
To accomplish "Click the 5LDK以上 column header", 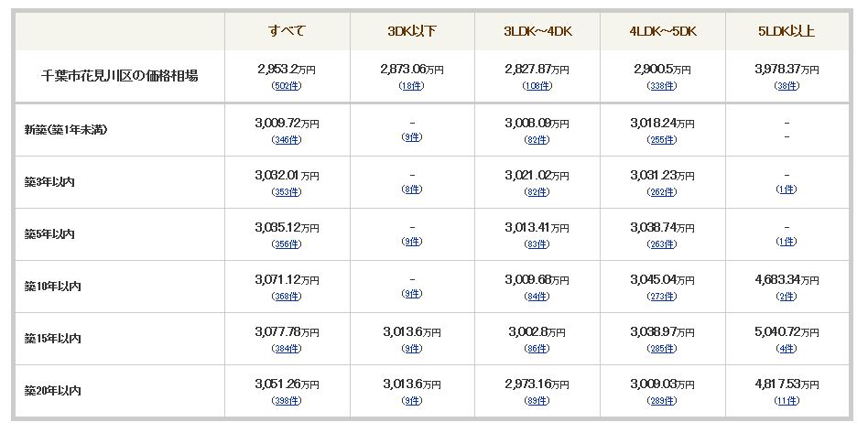I will pos(787,31).
